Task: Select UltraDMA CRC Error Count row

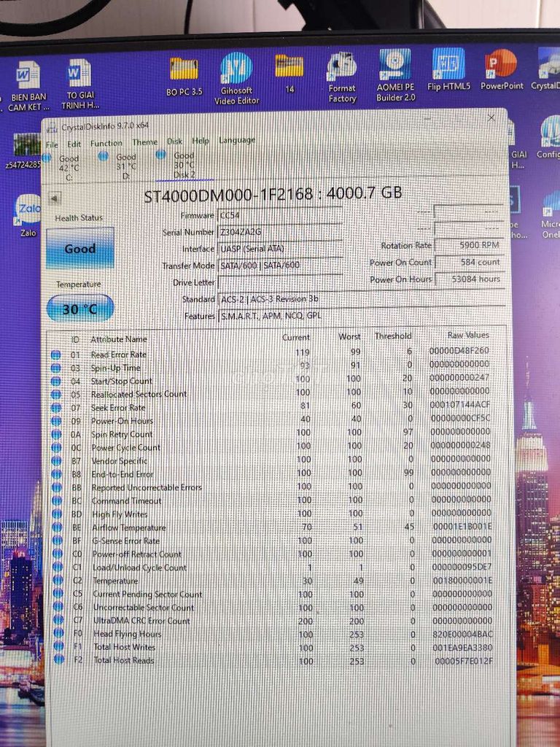Action: [x=271, y=620]
